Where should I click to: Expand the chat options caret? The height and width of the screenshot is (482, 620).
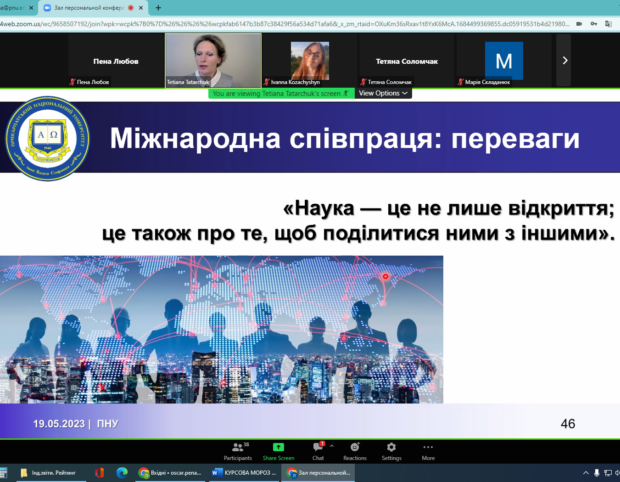tap(332, 446)
